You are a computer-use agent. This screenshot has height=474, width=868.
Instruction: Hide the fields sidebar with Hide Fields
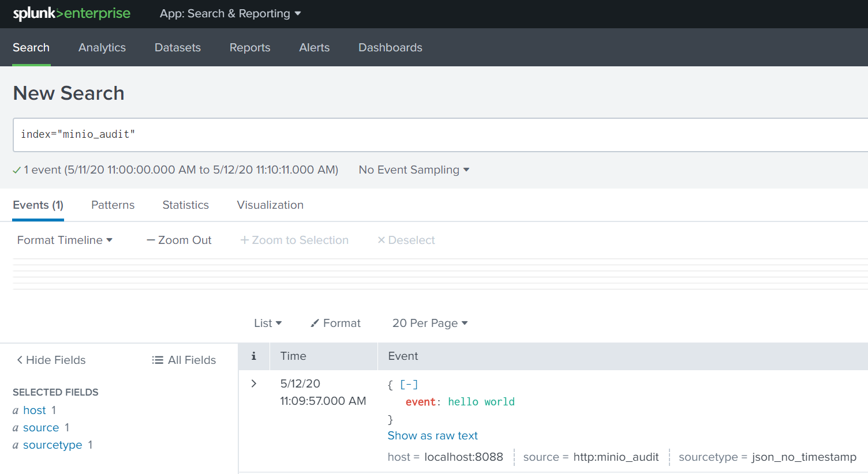click(51, 360)
